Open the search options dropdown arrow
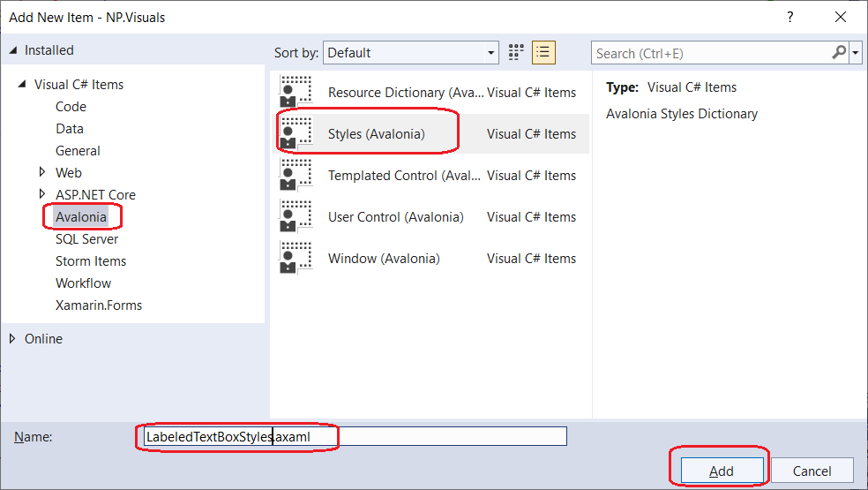This screenshot has height=490, width=868. [856, 53]
